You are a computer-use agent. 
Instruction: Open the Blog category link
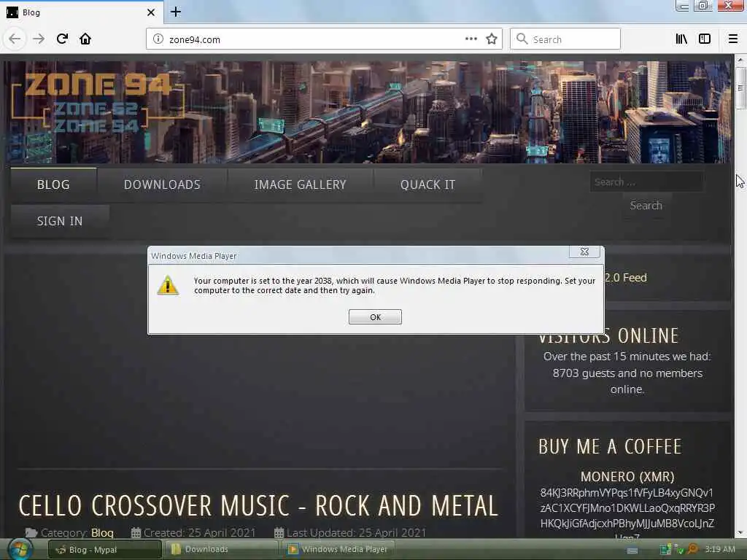[102, 533]
